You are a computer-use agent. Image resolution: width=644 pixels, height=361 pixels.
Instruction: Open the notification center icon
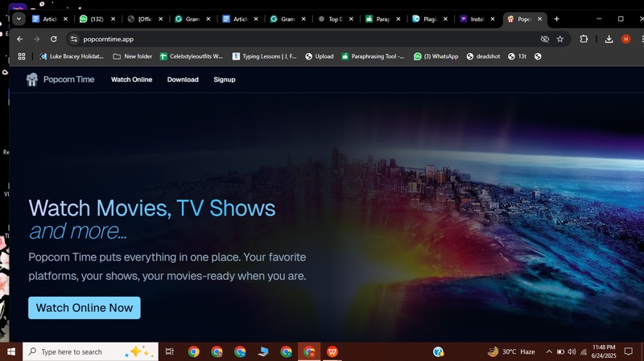[629, 351]
